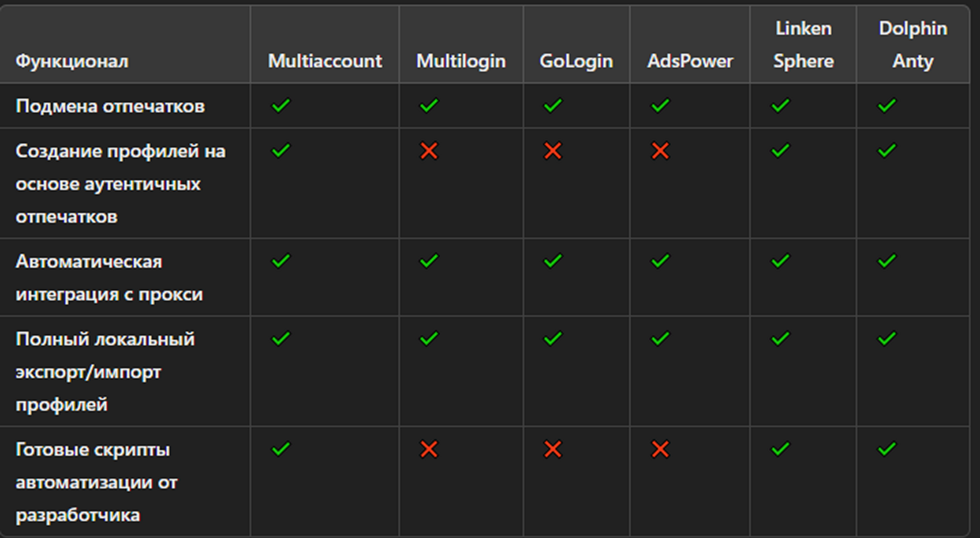Click the AdsPower column header
Screen dimensions: 980x538
(690, 61)
